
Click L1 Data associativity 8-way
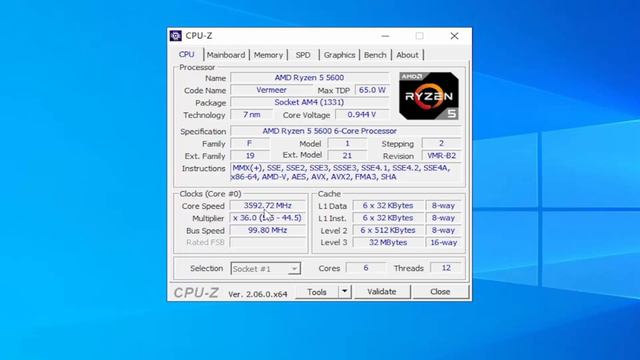click(443, 206)
